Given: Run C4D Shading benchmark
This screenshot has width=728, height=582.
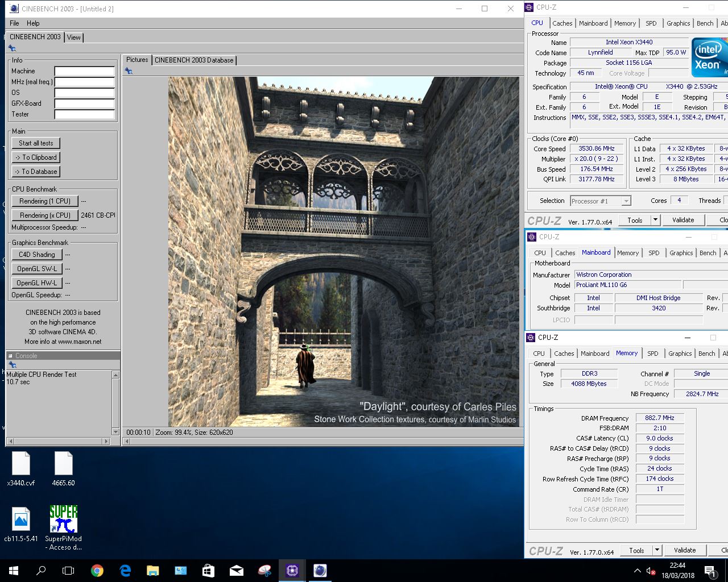Looking at the screenshot, I should [x=36, y=255].
